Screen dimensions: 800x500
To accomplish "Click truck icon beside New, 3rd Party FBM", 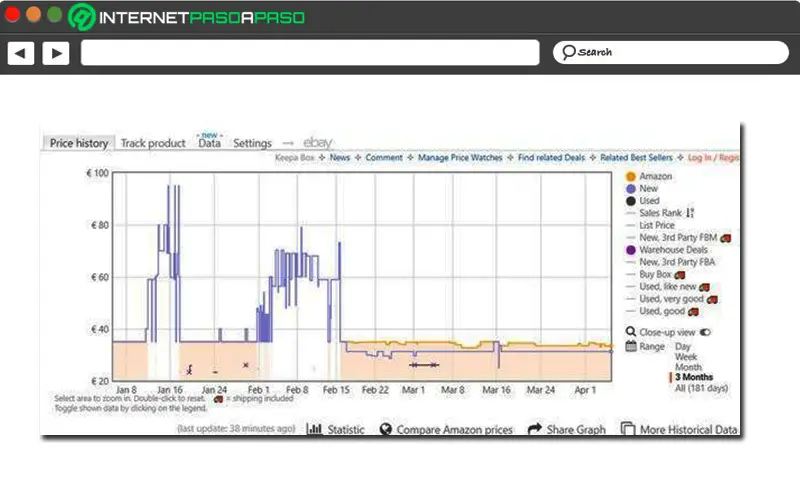I will pos(726,238).
